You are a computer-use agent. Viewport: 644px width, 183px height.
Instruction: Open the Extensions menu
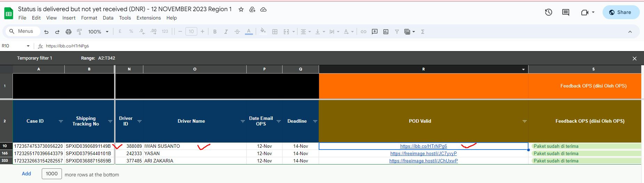click(x=149, y=18)
